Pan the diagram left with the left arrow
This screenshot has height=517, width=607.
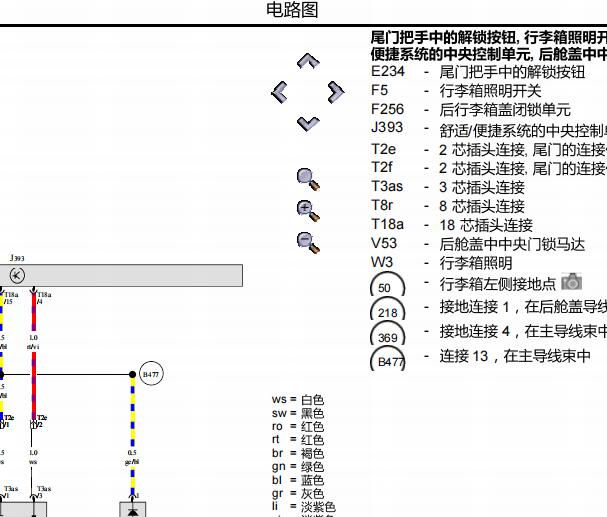279,92
